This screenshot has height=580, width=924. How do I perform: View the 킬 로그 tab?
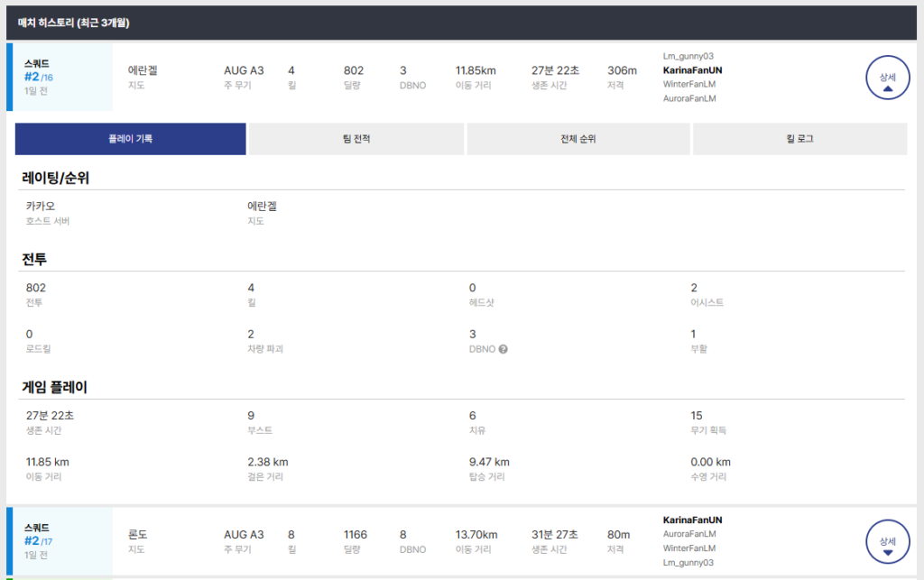pos(799,139)
